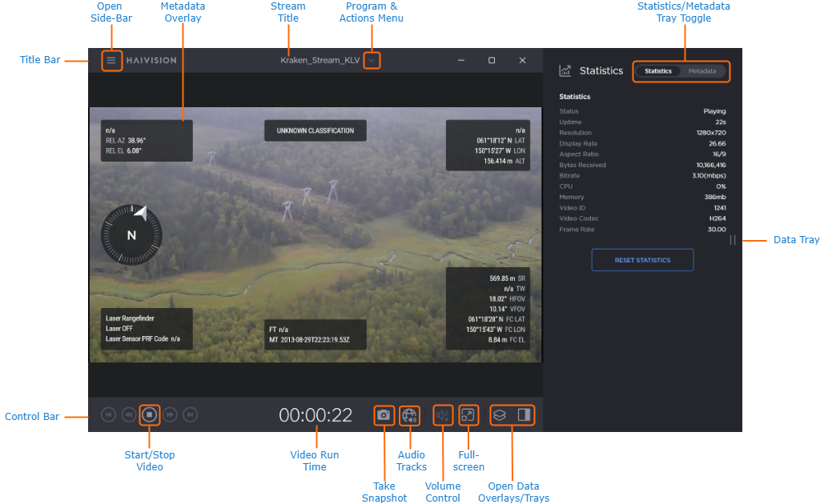Click the fast-forward button

pos(170,415)
